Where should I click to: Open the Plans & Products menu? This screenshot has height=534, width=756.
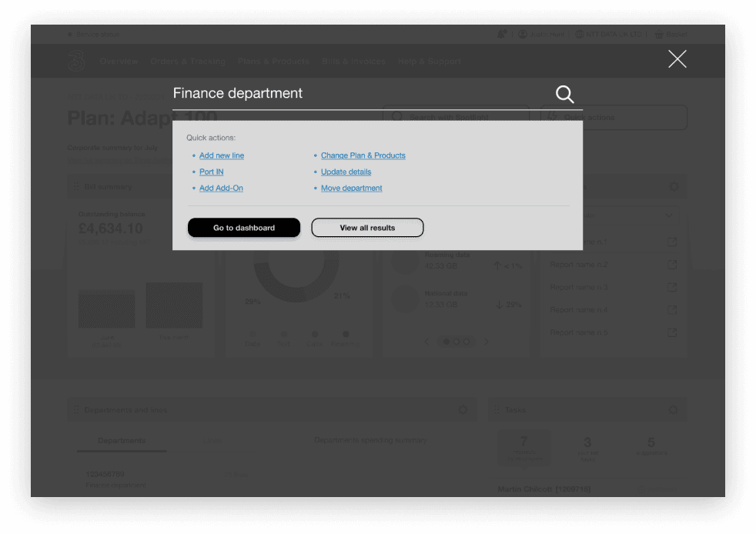tap(273, 62)
